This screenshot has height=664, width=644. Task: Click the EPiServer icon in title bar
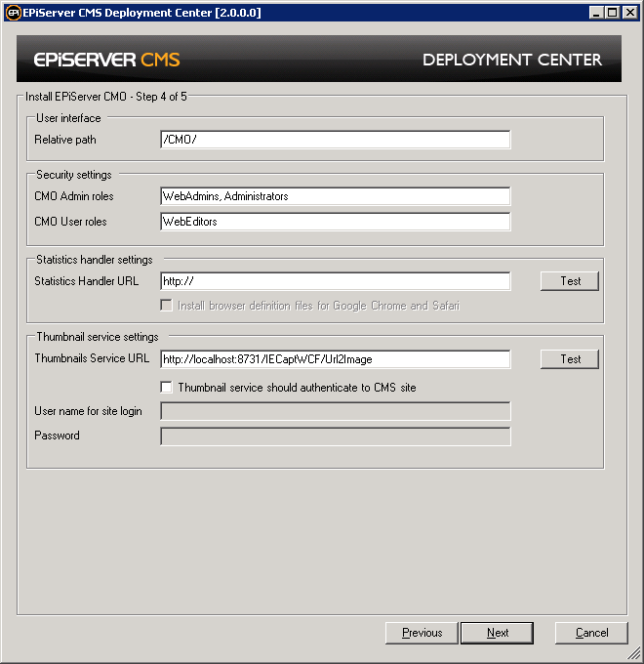pos(13,13)
